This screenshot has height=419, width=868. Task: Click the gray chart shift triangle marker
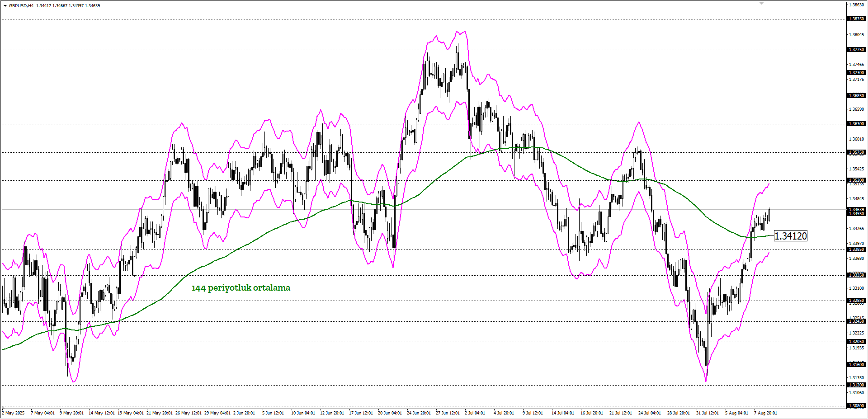tap(761, 3)
